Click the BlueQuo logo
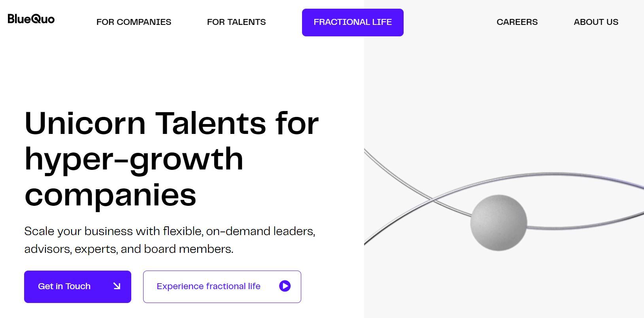The image size is (644, 318). pyautogui.click(x=31, y=19)
